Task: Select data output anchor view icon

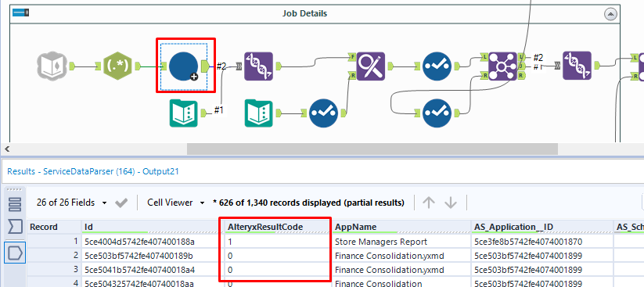Action: 15,252
